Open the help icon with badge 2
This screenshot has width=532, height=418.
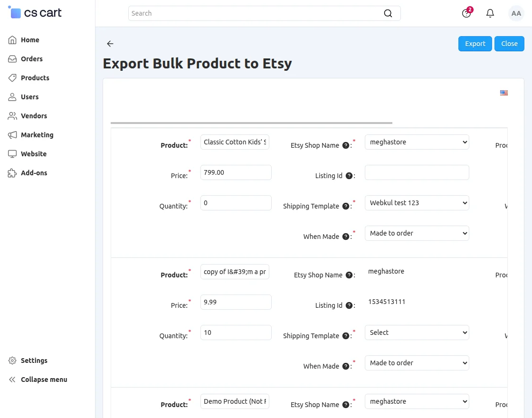click(466, 13)
